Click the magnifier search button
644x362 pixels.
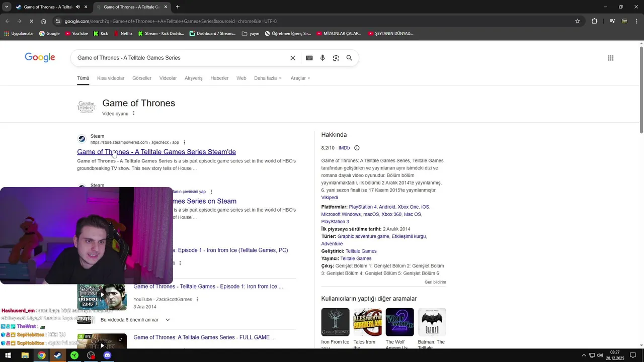coord(349,58)
